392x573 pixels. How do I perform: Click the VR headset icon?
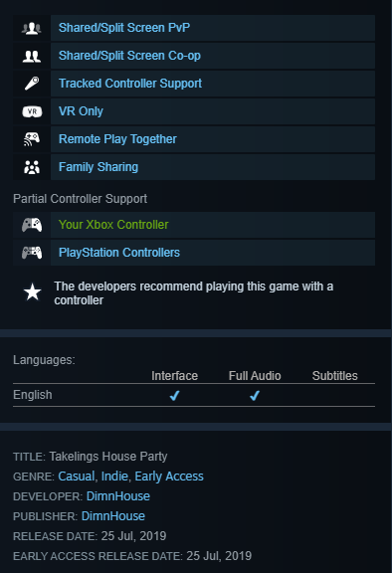[x=32, y=111]
